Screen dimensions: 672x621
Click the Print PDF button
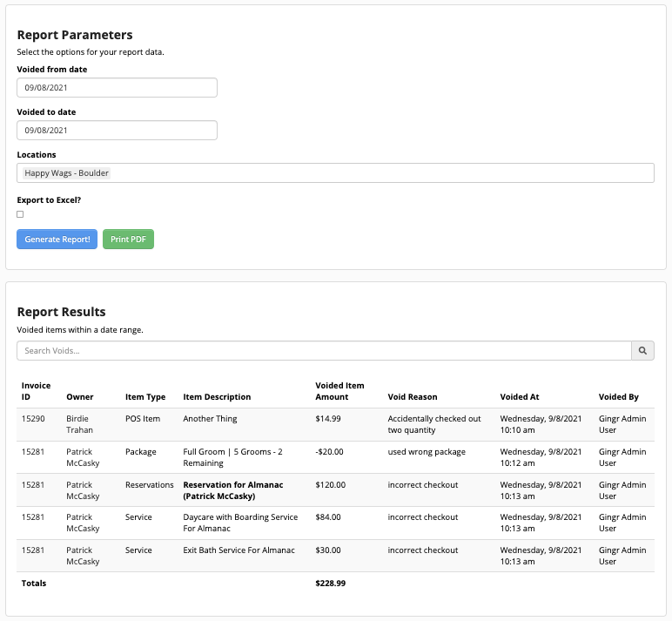[x=128, y=240]
